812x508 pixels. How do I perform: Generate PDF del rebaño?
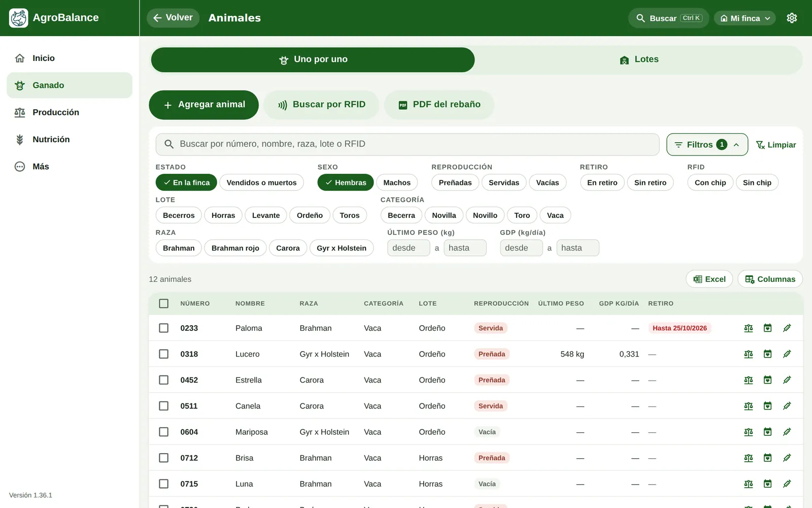coord(439,105)
